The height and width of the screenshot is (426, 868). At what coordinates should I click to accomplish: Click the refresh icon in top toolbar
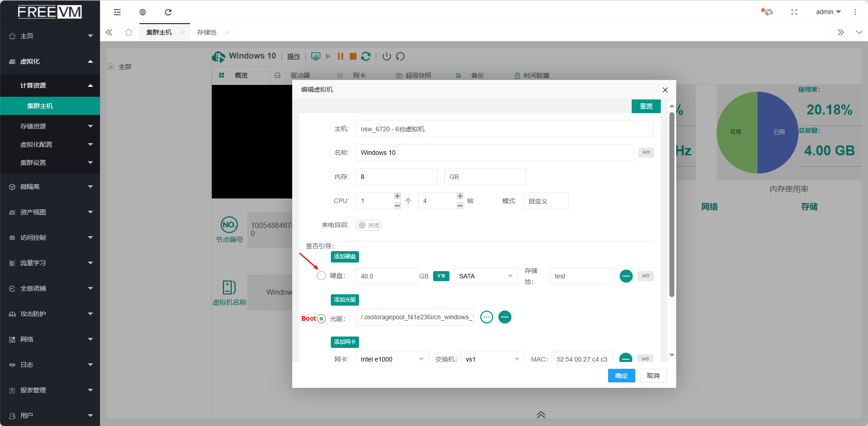coord(168,12)
